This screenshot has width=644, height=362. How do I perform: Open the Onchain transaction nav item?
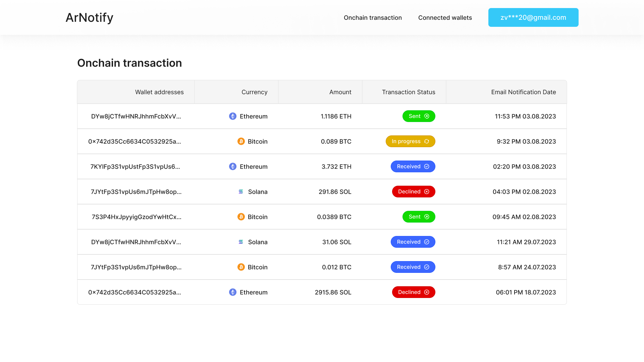click(x=373, y=18)
